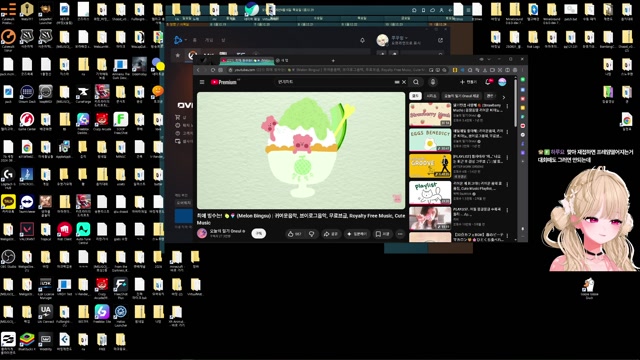Image resolution: width=640 pixels, height=360 pixels.
Task: Open the yellow browser sidebar panel icon
Action: pyautogui.click(x=522, y=108)
